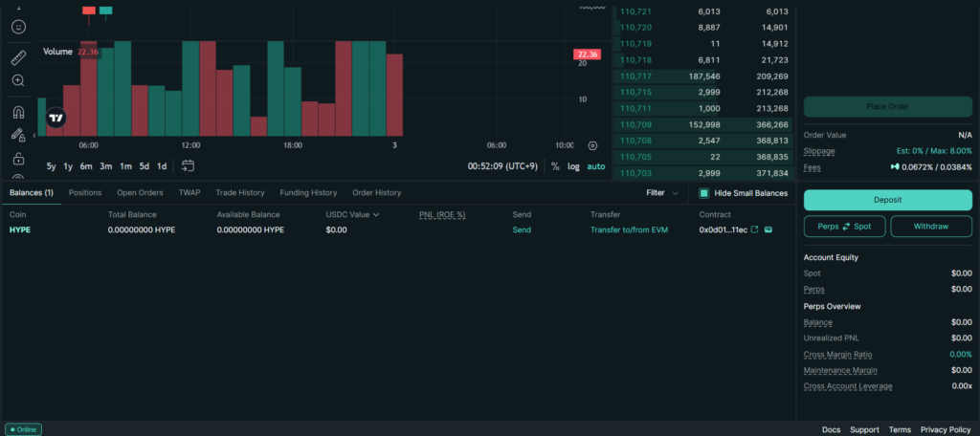The width and height of the screenshot is (980, 436).
Task: Toggle magnet snap mode
Action: pos(18,112)
